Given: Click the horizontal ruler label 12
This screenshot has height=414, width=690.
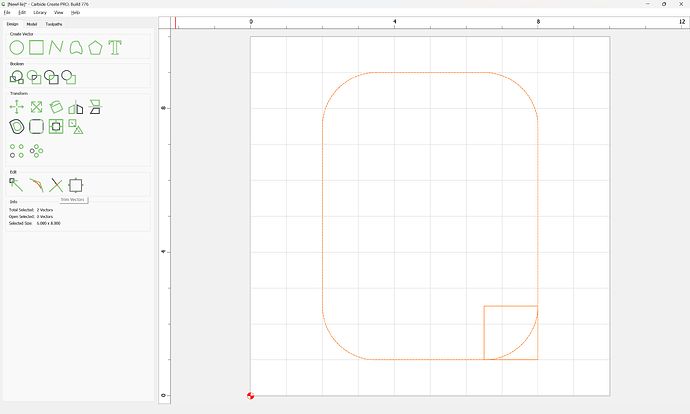Looking at the screenshot, I should click(x=682, y=22).
